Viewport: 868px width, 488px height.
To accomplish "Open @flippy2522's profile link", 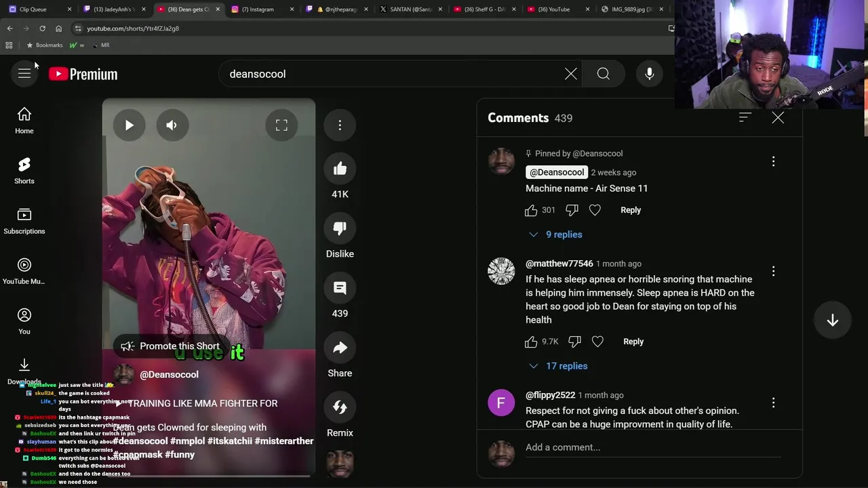I will (x=550, y=395).
